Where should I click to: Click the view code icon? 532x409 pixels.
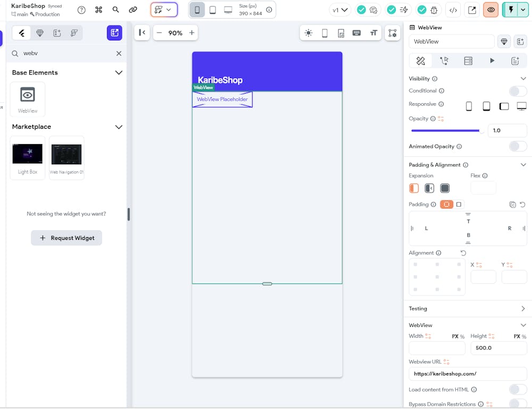tap(453, 10)
